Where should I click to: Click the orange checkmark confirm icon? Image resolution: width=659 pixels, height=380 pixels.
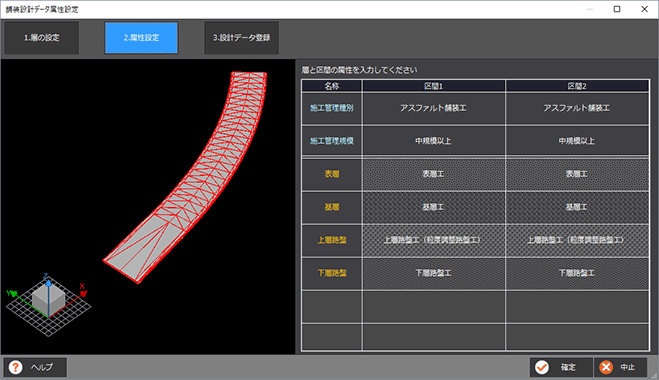point(542,367)
